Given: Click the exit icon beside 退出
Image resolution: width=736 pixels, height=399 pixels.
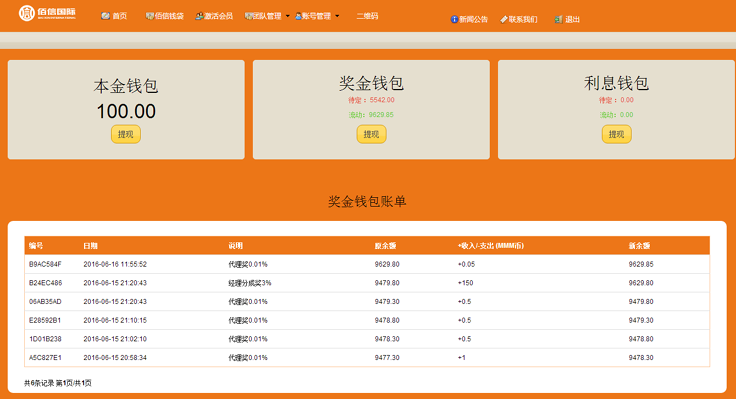Looking at the screenshot, I should tap(558, 19).
